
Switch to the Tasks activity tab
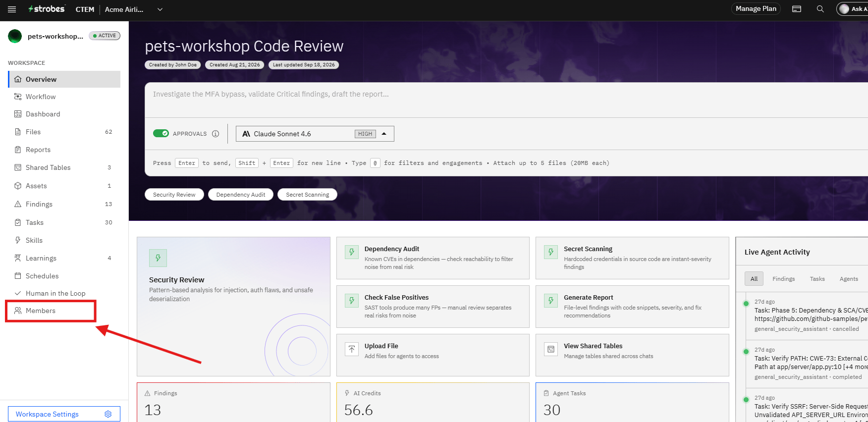pos(817,279)
